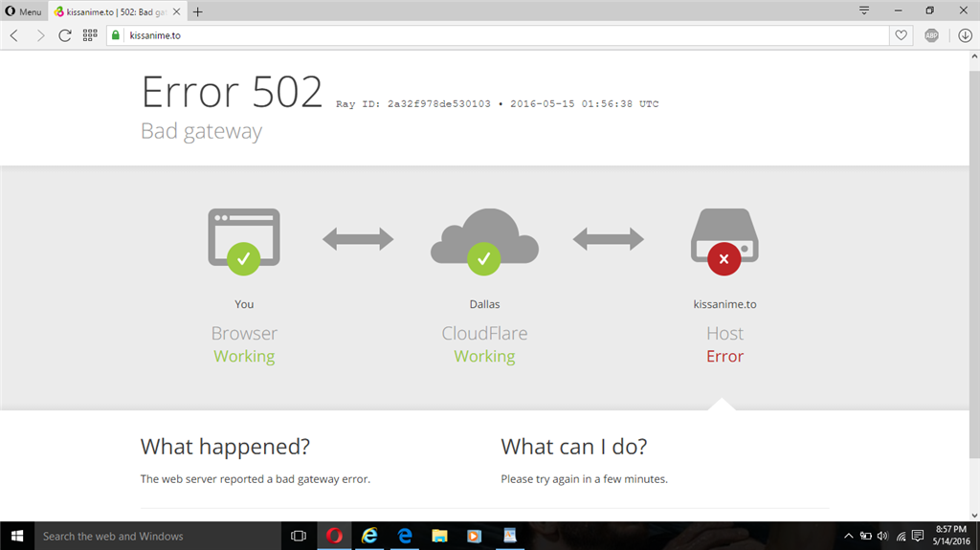Open Task View on the taskbar

[299, 536]
